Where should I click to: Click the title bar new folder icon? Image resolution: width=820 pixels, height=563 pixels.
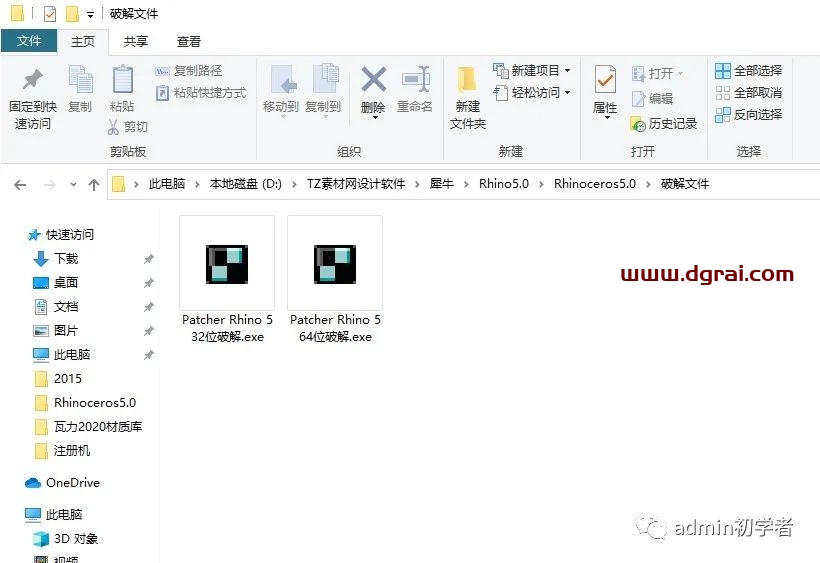72,14
